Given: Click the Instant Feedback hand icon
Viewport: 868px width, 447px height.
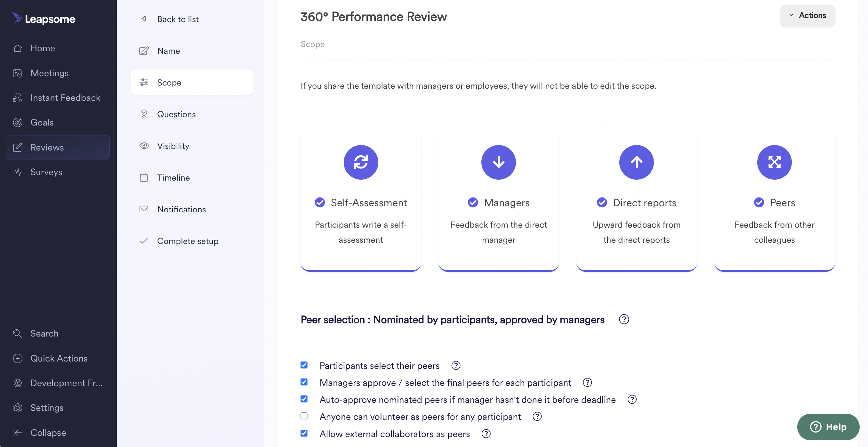Looking at the screenshot, I should pyautogui.click(x=18, y=98).
